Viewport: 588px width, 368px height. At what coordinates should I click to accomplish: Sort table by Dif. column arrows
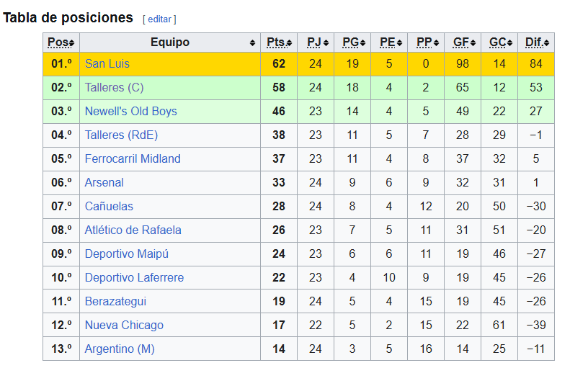pos(546,42)
